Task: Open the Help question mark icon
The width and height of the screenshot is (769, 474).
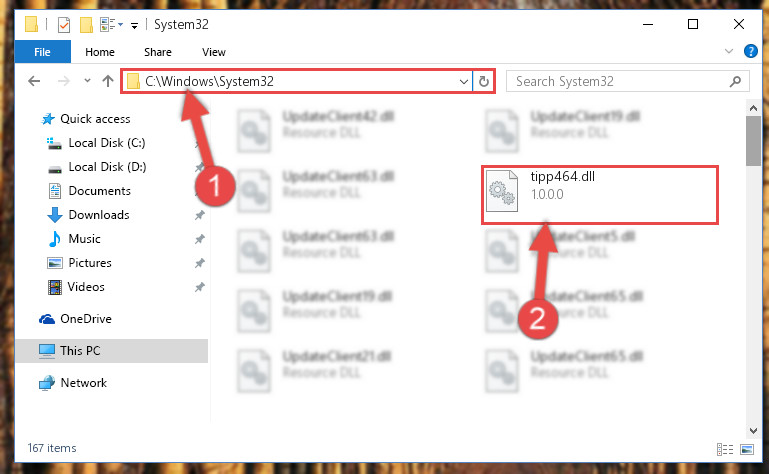Action: (x=750, y=51)
